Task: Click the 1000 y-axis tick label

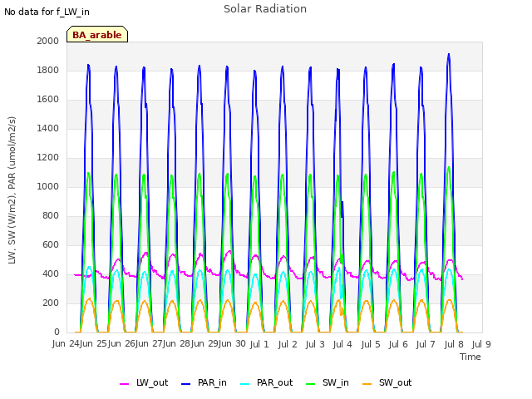Action: pyautogui.click(x=48, y=186)
